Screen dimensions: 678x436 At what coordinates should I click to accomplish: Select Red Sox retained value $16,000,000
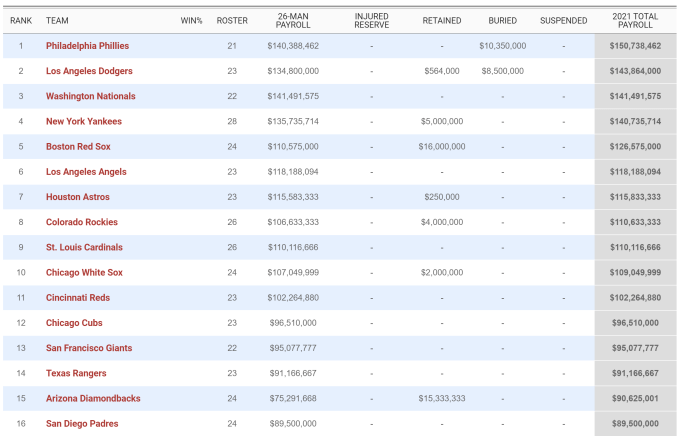click(x=442, y=147)
